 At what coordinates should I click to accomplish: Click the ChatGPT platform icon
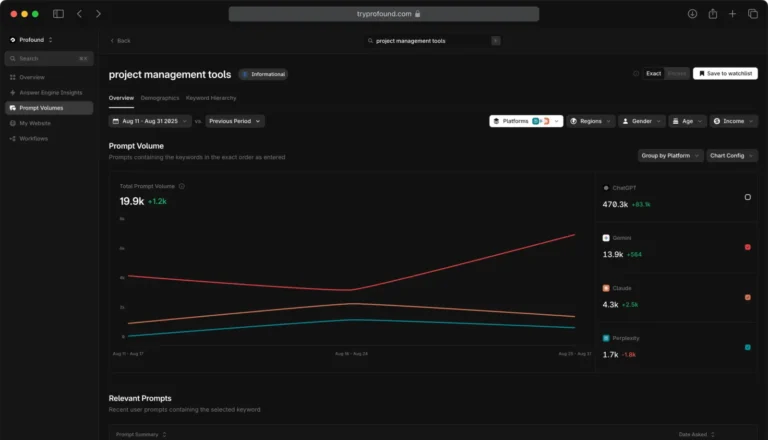pyautogui.click(x=606, y=188)
